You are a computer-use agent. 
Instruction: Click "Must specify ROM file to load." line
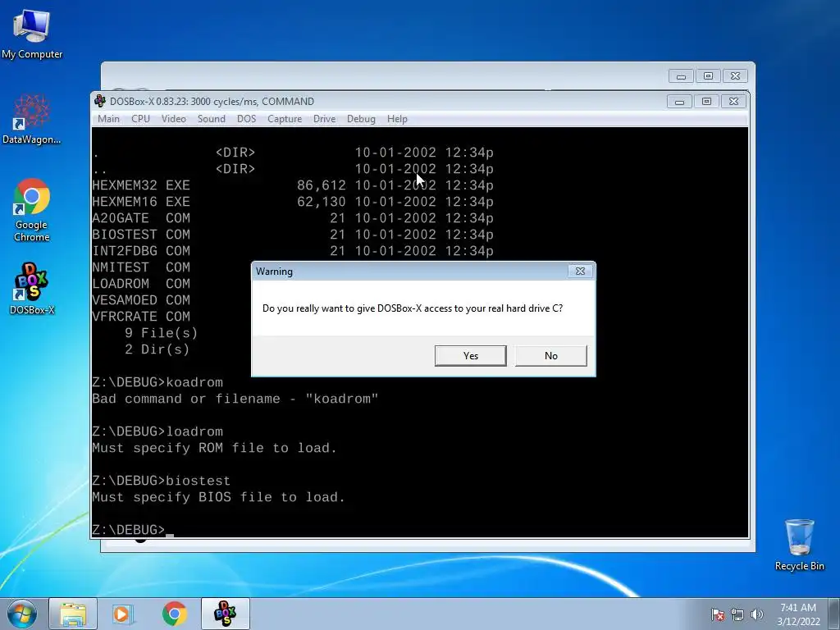pyautogui.click(x=215, y=449)
